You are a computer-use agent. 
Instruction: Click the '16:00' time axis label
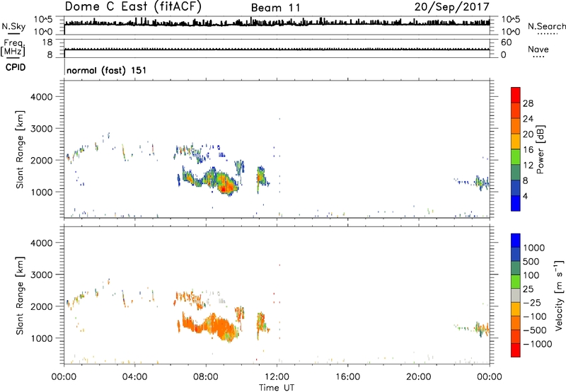point(347,377)
